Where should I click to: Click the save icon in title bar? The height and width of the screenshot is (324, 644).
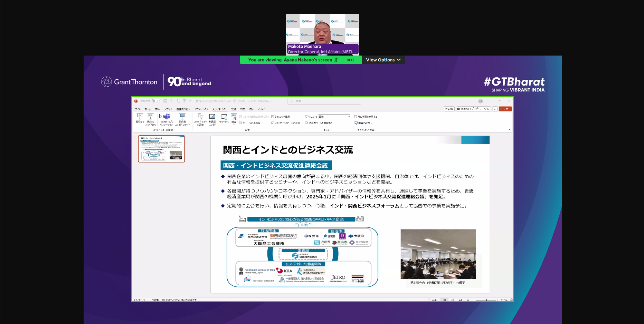[x=165, y=101]
